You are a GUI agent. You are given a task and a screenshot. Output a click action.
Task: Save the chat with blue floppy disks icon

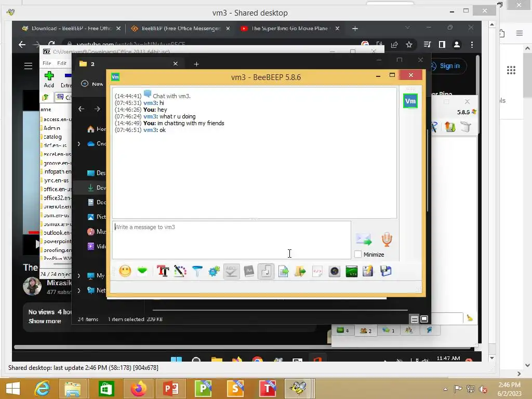tap(386, 271)
